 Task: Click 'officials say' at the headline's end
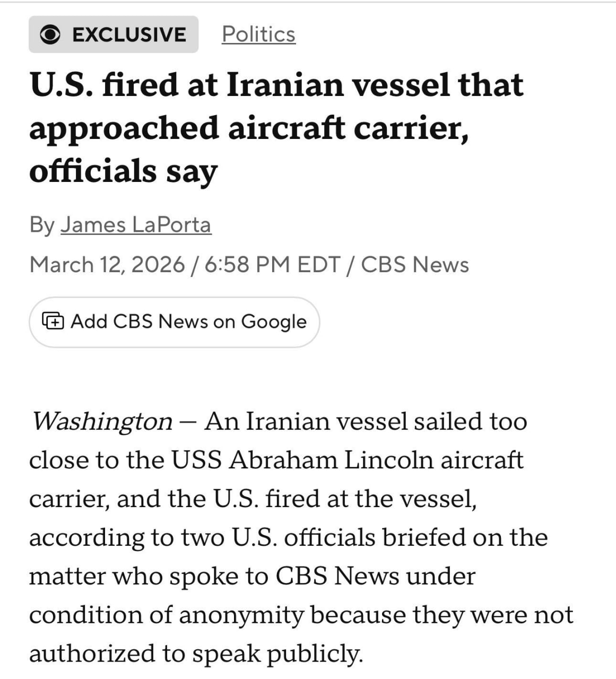pyautogui.click(x=123, y=171)
